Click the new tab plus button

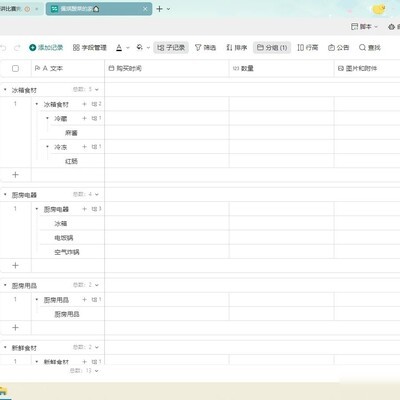159,9
